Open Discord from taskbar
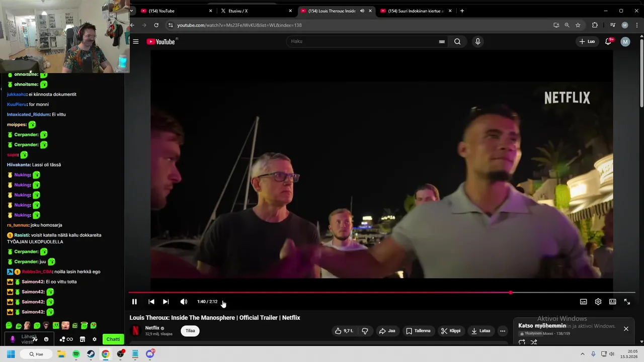Image resolution: width=644 pixels, height=362 pixels. 150,354
